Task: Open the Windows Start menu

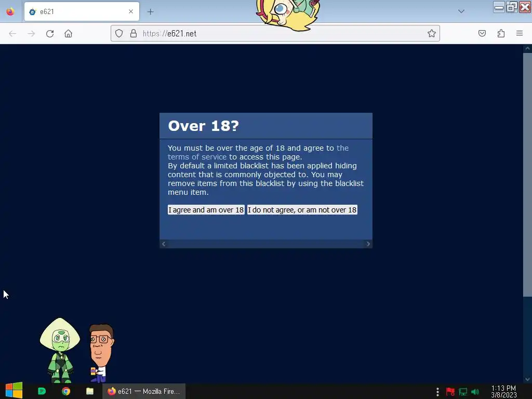Action: [14, 391]
